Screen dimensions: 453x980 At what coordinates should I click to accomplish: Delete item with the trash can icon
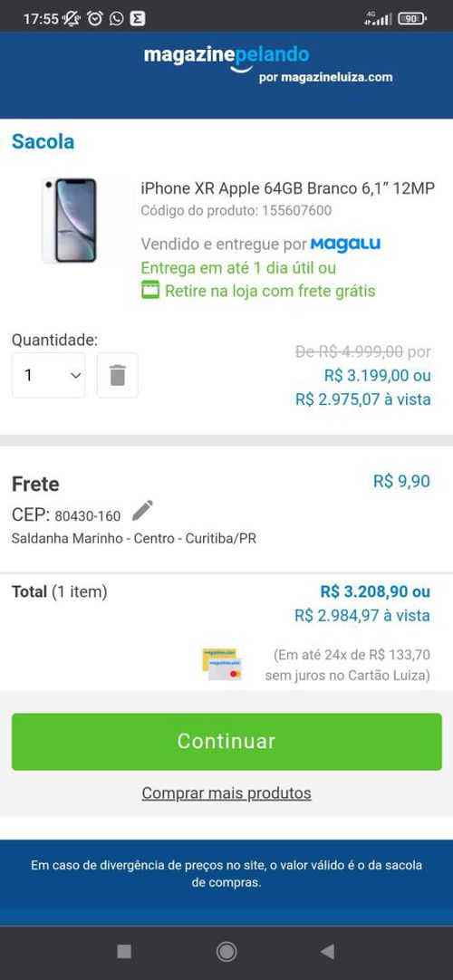click(118, 375)
